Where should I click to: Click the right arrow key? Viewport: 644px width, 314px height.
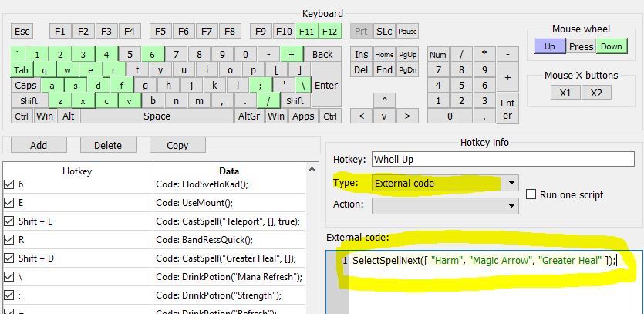point(407,116)
